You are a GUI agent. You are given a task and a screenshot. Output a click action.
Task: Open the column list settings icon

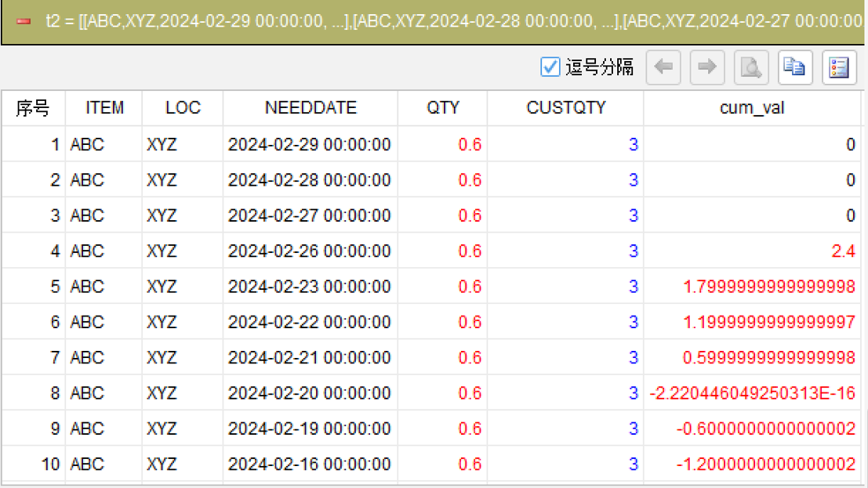[x=839, y=67]
